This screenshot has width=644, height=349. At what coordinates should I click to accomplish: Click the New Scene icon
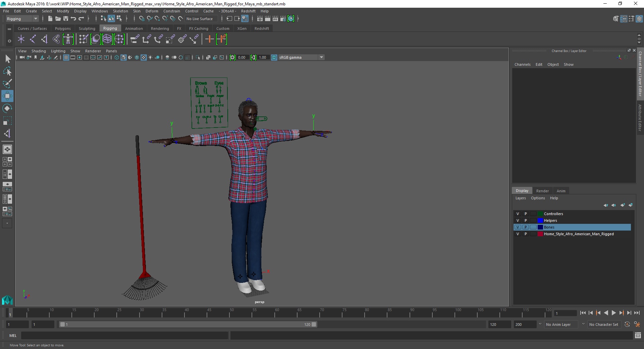coord(50,19)
